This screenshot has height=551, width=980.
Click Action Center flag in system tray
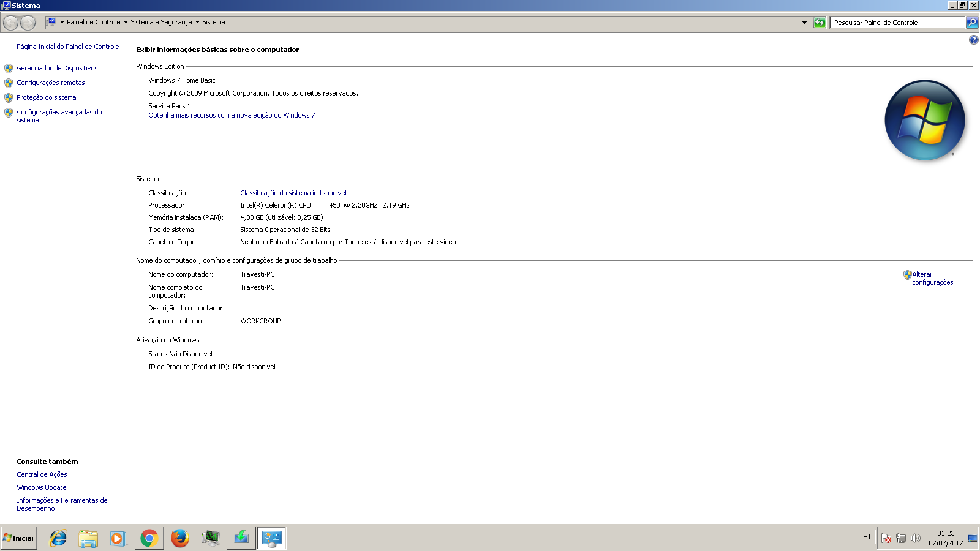click(x=886, y=538)
